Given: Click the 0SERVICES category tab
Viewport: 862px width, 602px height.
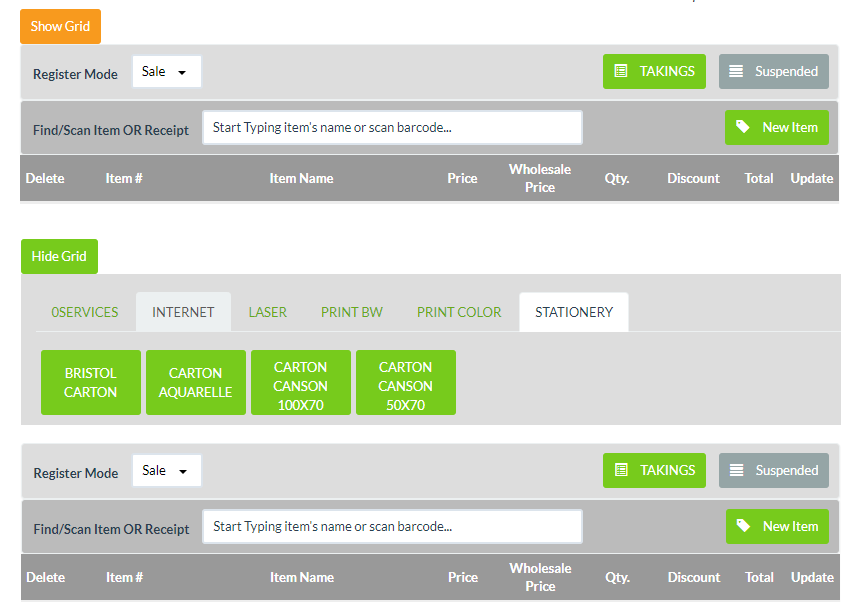Looking at the screenshot, I should click(x=84, y=311).
